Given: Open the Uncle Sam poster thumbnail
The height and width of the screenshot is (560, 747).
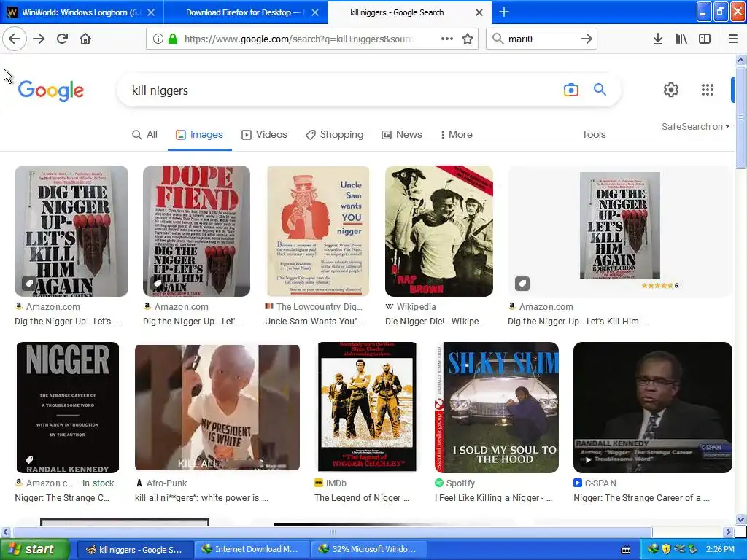Looking at the screenshot, I should 318,231.
